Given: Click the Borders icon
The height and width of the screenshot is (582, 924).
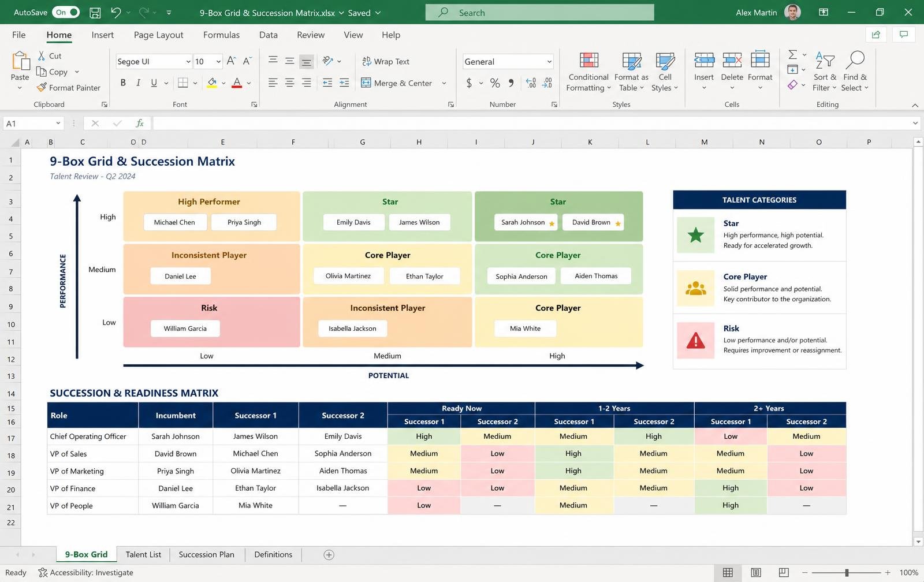Looking at the screenshot, I should click(183, 83).
